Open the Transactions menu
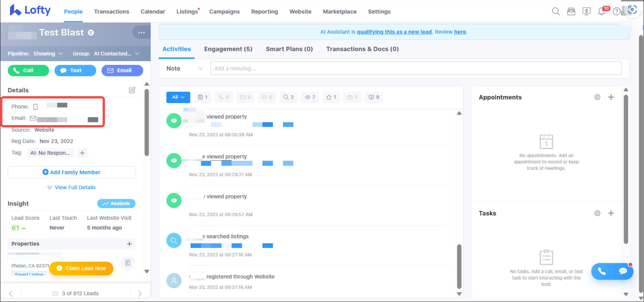The width and height of the screenshot is (644, 302). (x=112, y=12)
